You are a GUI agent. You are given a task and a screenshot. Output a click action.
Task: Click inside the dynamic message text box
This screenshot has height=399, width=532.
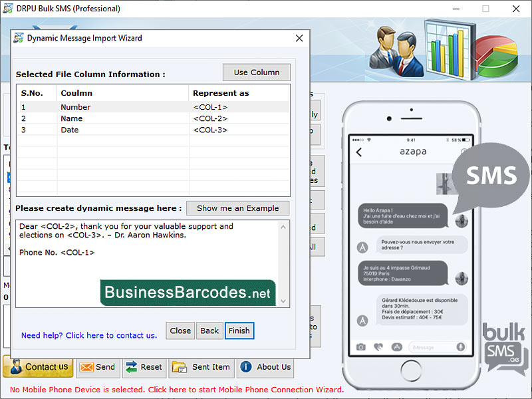pyautogui.click(x=147, y=263)
